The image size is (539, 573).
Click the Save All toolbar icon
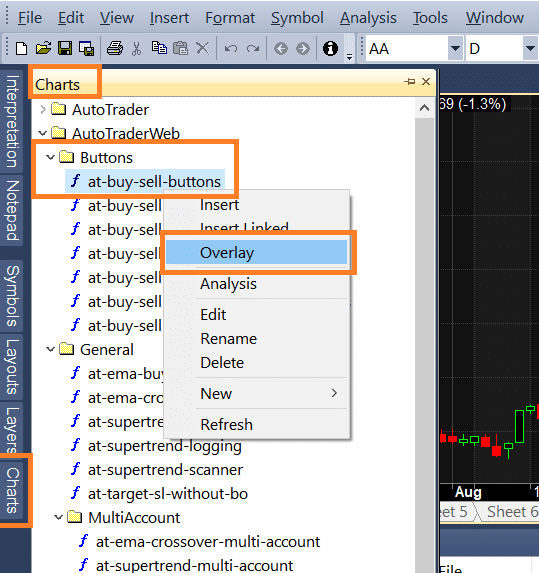pyautogui.click(x=87, y=49)
